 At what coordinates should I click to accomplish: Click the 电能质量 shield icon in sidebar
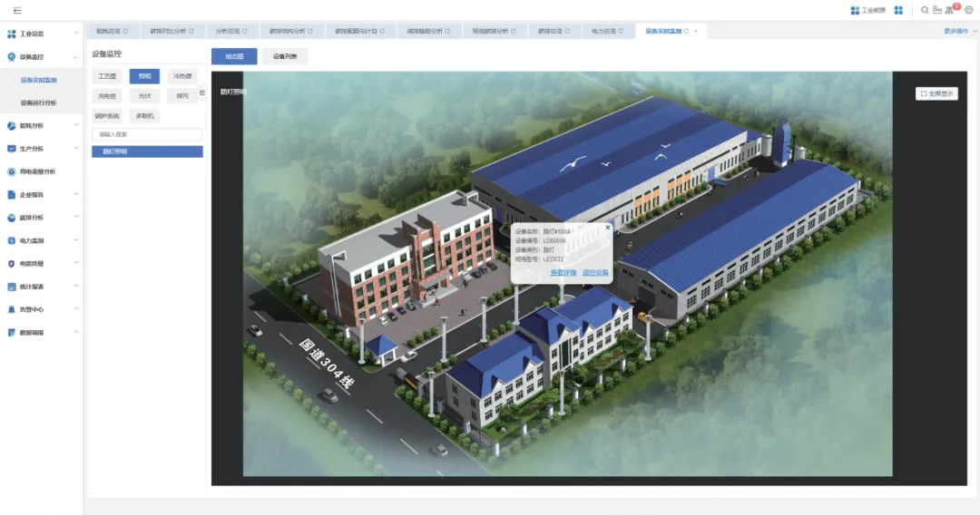point(11,264)
